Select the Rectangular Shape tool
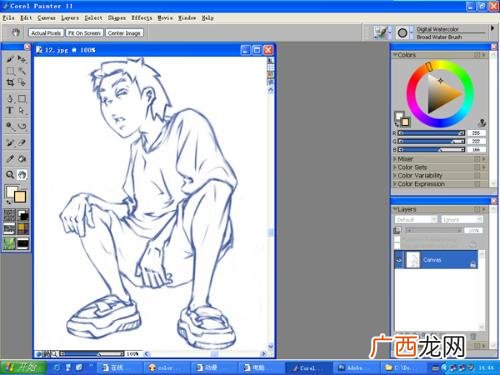 coord(22,98)
